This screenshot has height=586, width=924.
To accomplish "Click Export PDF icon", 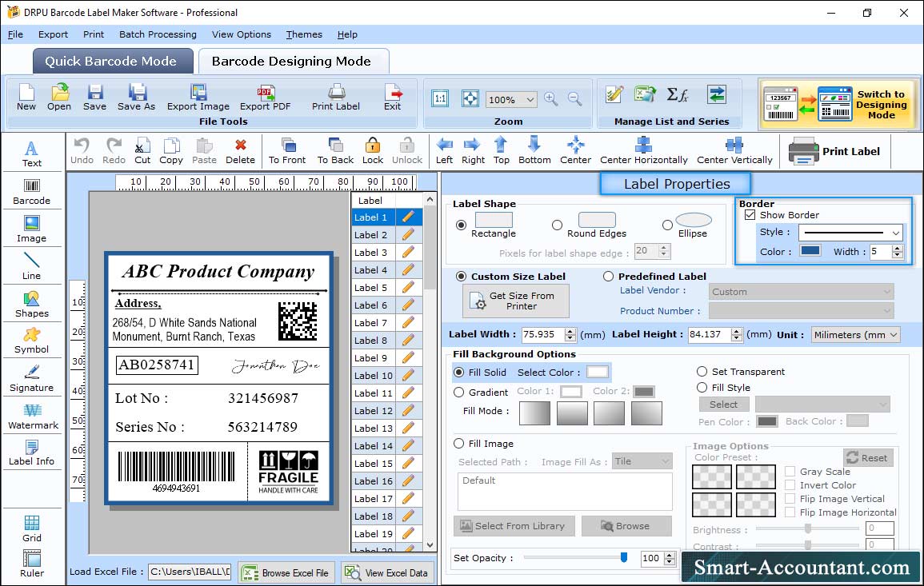I will (265, 98).
